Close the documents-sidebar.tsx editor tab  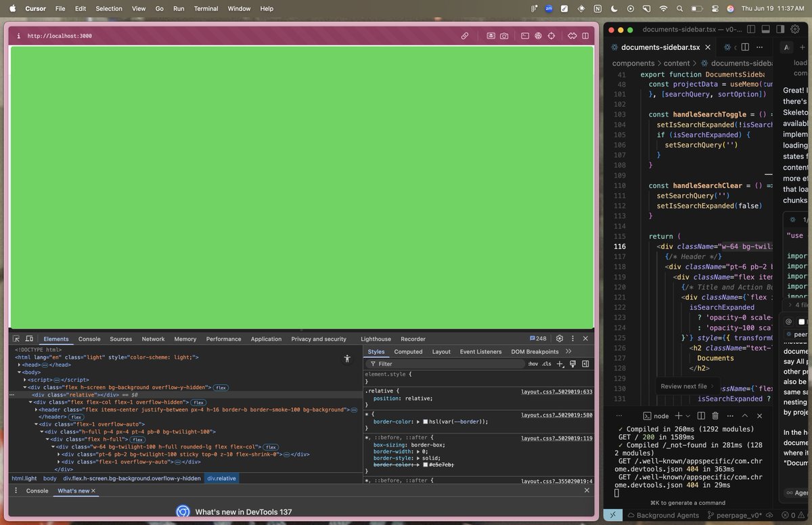(708, 47)
